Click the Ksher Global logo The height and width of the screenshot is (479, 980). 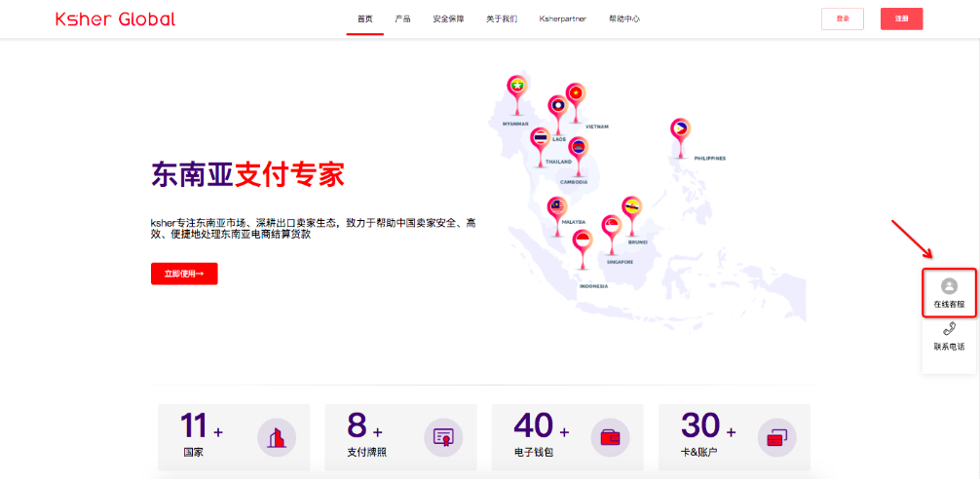point(115,18)
